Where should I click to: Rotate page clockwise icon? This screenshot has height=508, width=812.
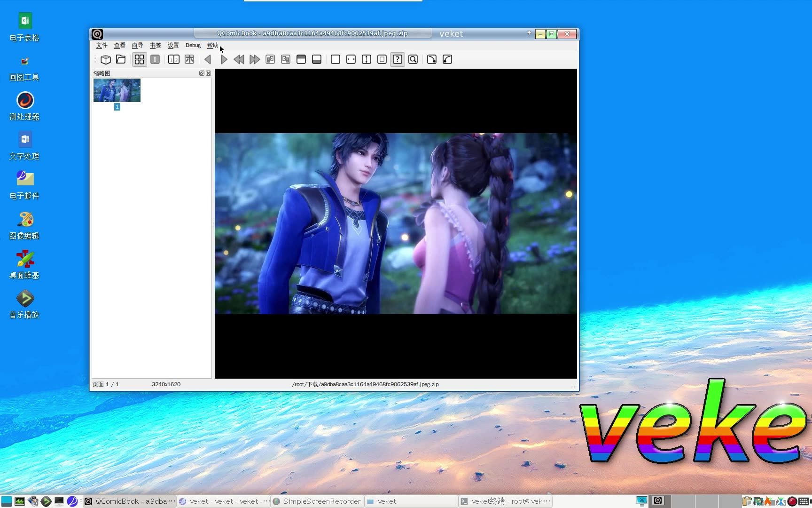(432, 59)
